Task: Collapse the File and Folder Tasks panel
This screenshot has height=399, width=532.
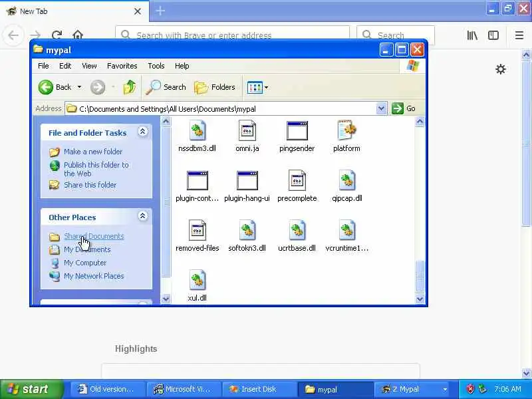Action: coord(143,132)
